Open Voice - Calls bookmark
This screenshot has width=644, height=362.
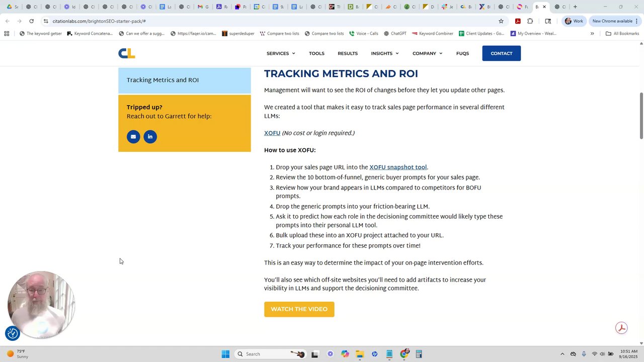click(364, 34)
